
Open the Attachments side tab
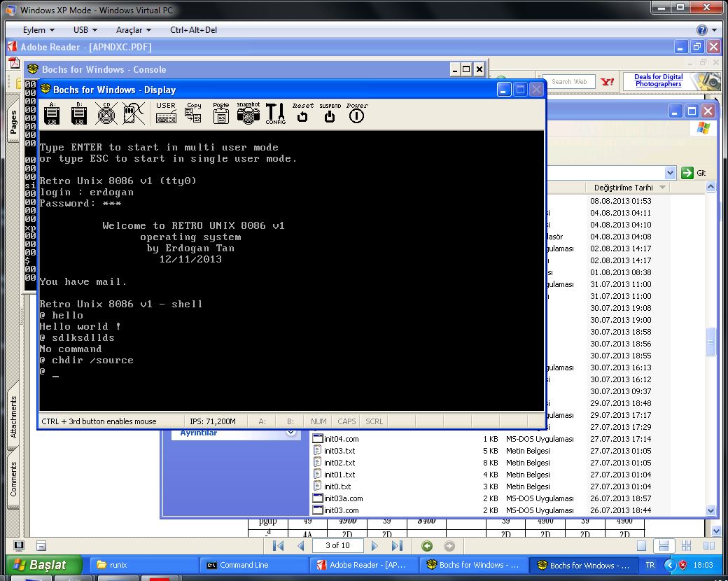click(13, 416)
